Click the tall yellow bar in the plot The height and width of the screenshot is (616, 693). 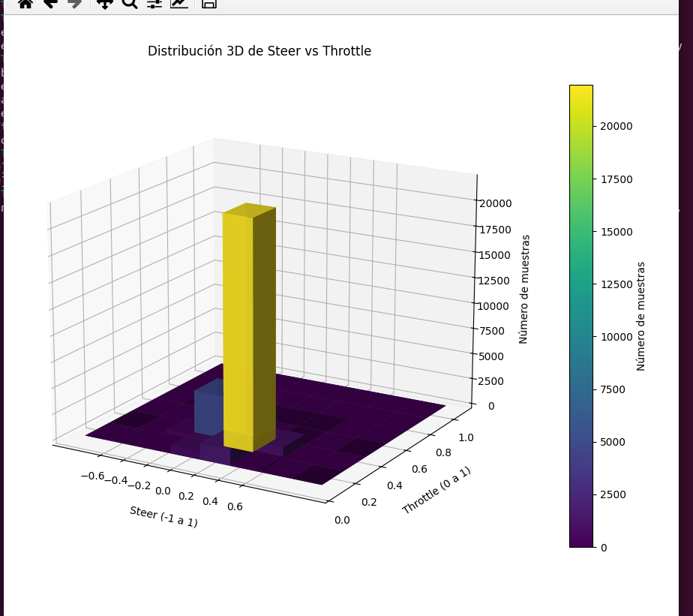pyautogui.click(x=238, y=323)
